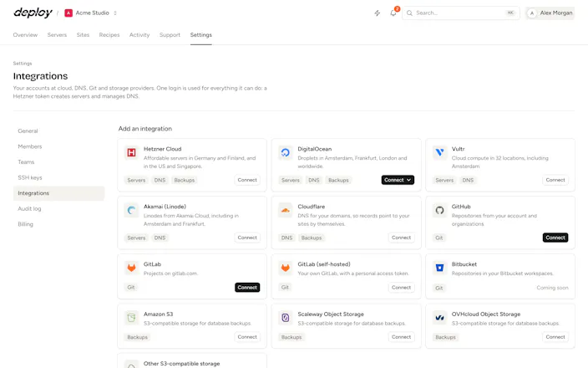This screenshot has width=588, height=368.
Task: Switch to the Activity tab
Action: coord(139,35)
